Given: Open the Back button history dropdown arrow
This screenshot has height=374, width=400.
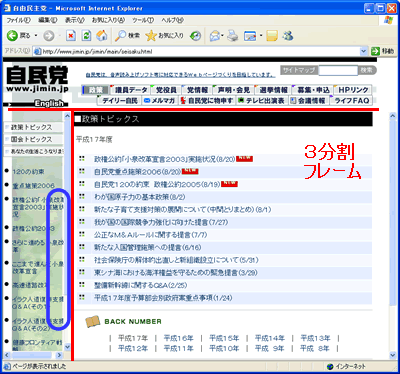Looking at the screenshot, I should pos(36,36).
